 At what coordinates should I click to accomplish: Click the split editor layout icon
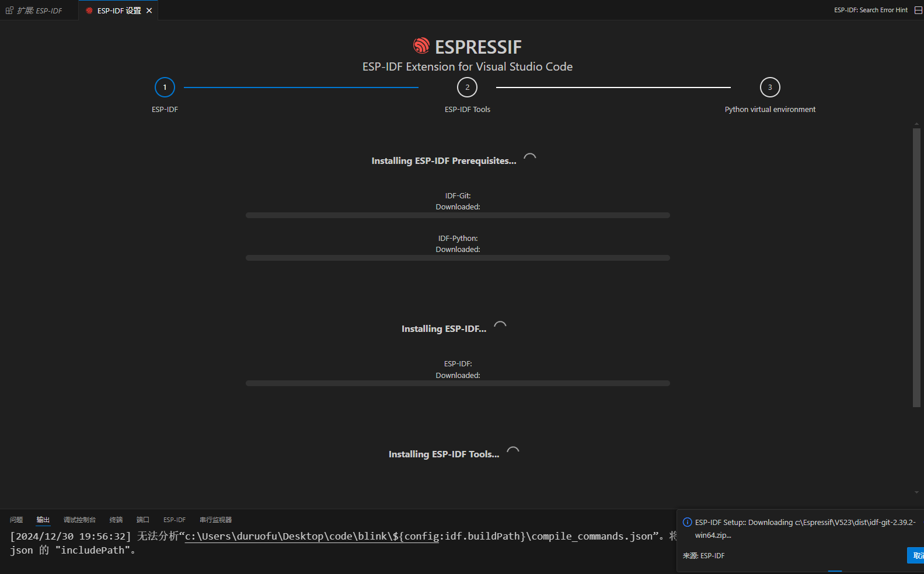point(918,10)
